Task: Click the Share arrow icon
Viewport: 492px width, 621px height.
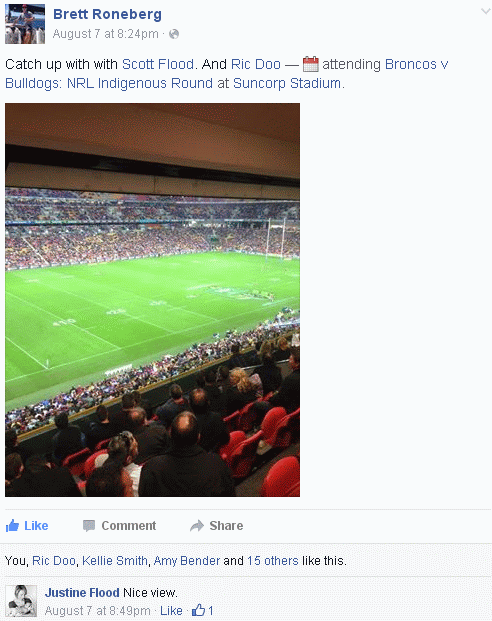Action: (x=196, y=526)
